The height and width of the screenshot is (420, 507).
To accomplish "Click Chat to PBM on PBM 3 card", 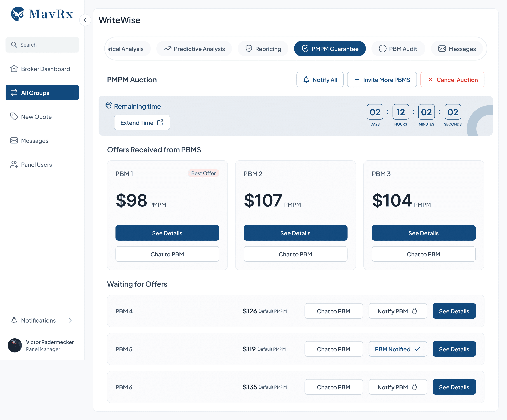I will [424, 254].
